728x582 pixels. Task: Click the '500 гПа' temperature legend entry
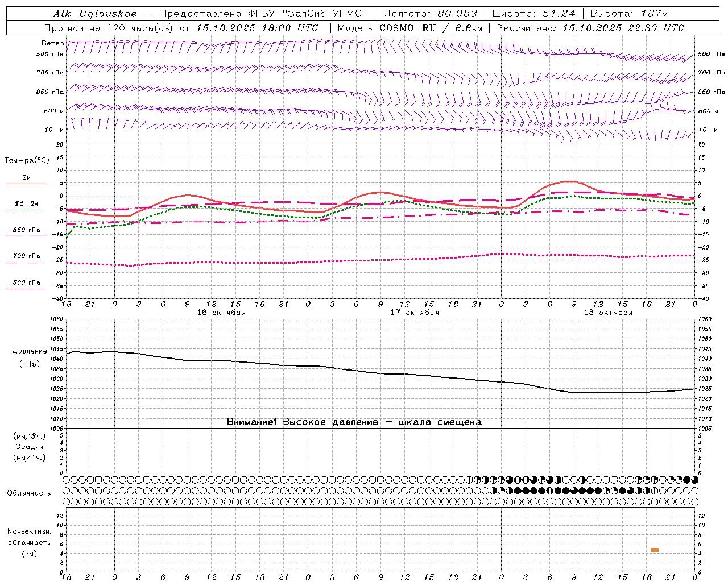[26, 283]
